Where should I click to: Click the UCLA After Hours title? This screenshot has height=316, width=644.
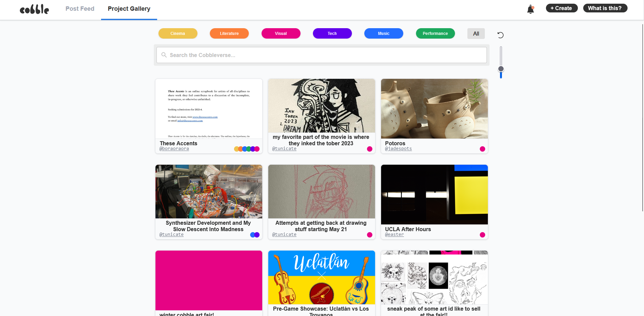click(x=408, y=229)
